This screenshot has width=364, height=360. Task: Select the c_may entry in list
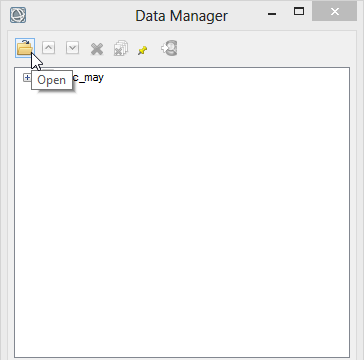pos(88,78)
